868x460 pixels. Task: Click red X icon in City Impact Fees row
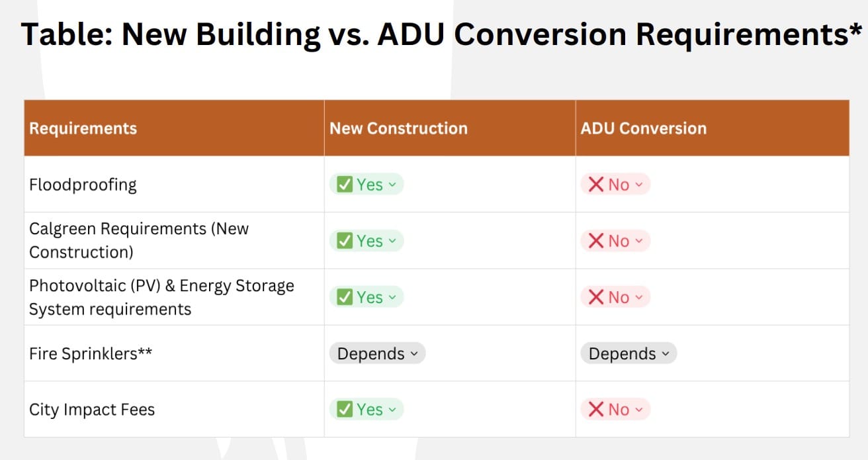click(x=596, y=410)
